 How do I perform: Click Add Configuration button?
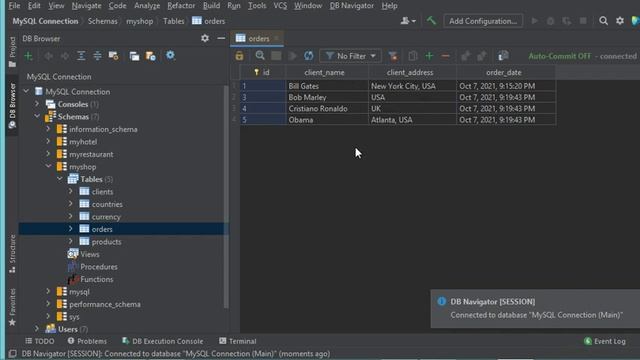click(483, 21)
